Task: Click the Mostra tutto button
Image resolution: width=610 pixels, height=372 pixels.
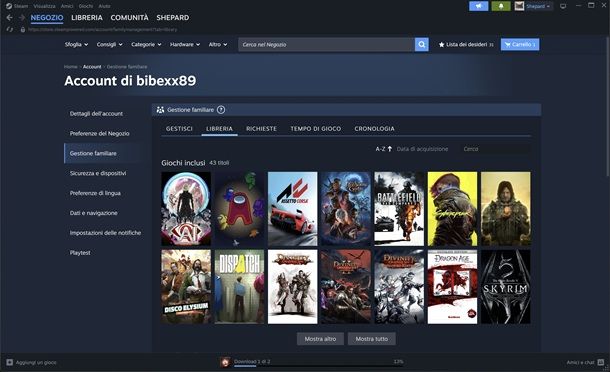Action: (372, 339)
